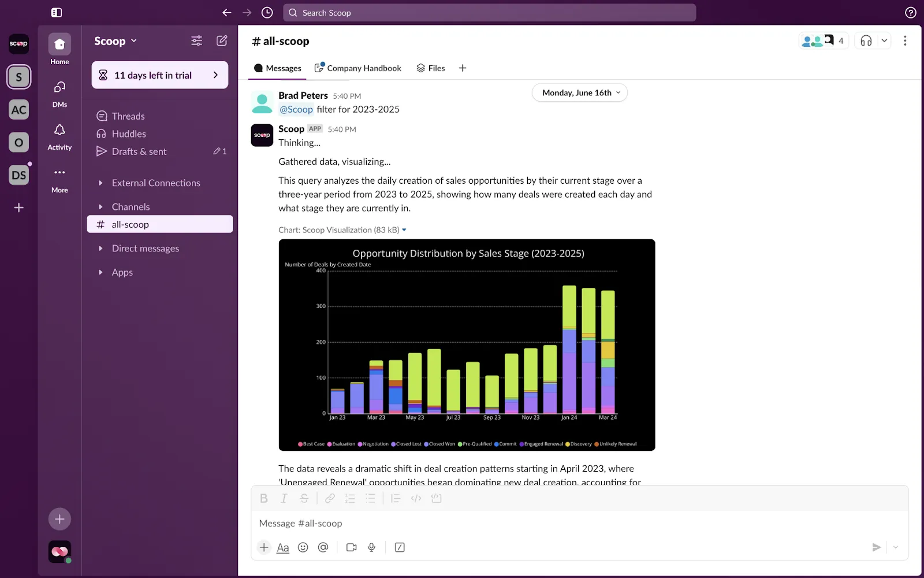The width and height of the screenshot is (924, 578).
Task: Switch to the DS workspace
Action: [19, 175]
